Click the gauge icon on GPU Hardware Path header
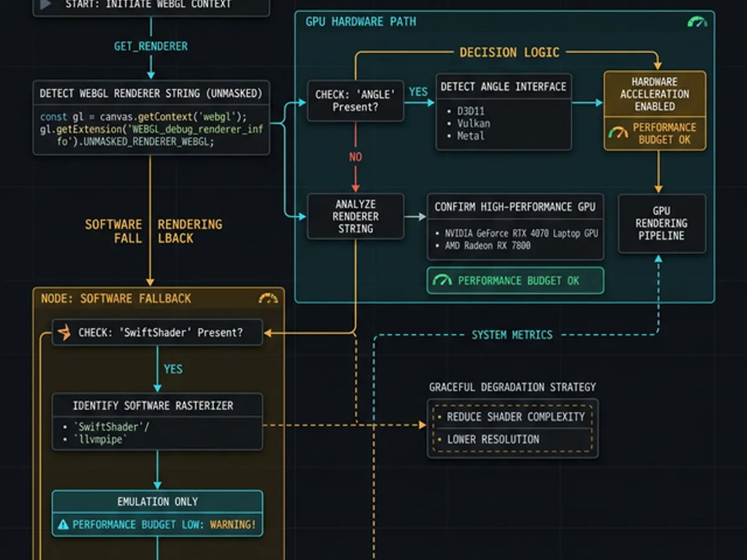 (x=697, y=21)
